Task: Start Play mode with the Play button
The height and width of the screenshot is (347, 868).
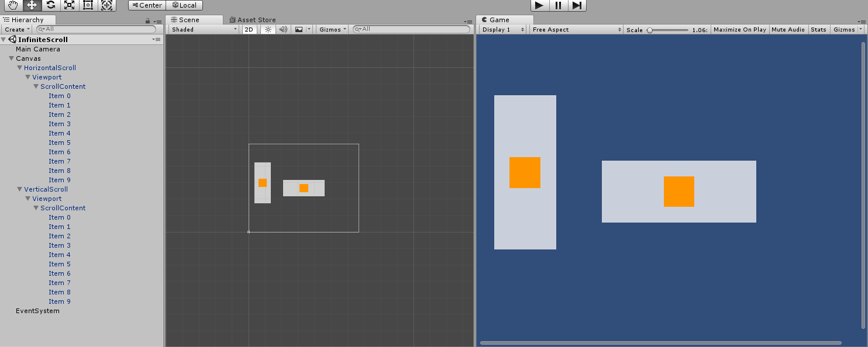Action: [x=539, y=5]
